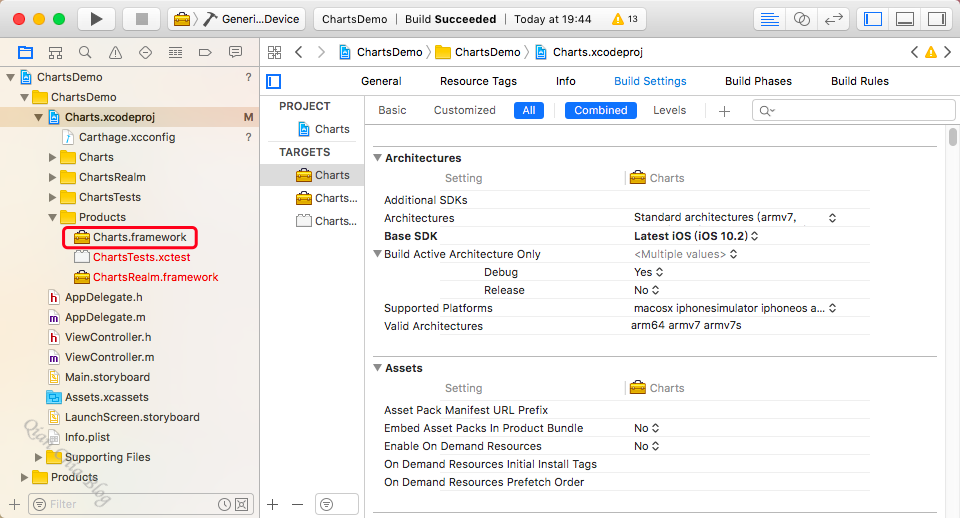Open the Find navigator
Screen dimensions: 960x518
(85, 53)
